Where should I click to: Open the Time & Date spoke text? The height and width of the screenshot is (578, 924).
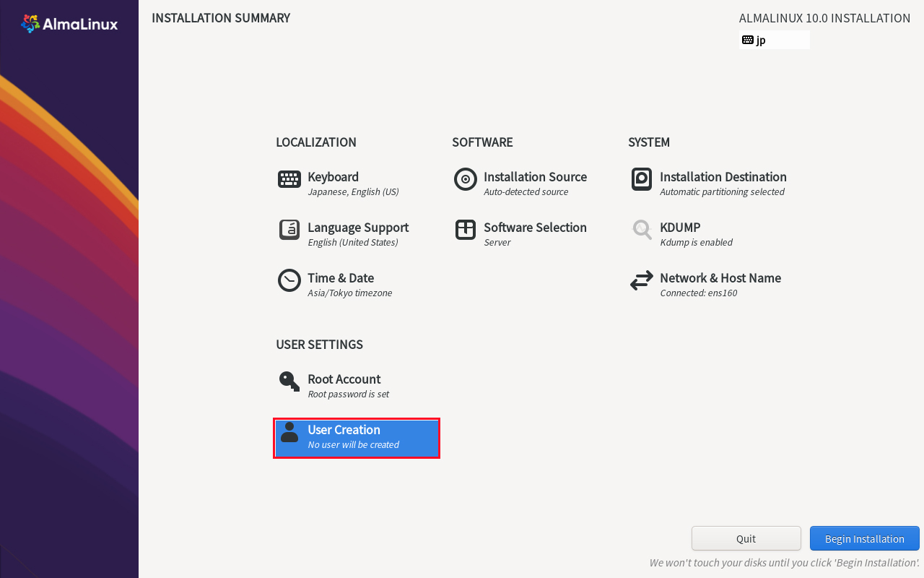pyautogui.click(x=341, y=278)
